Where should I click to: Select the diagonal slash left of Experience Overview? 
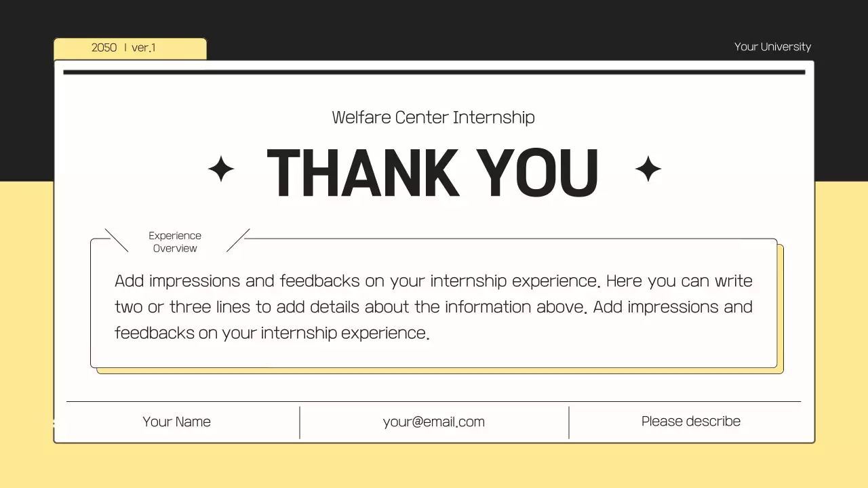click(x=117, y=240)
